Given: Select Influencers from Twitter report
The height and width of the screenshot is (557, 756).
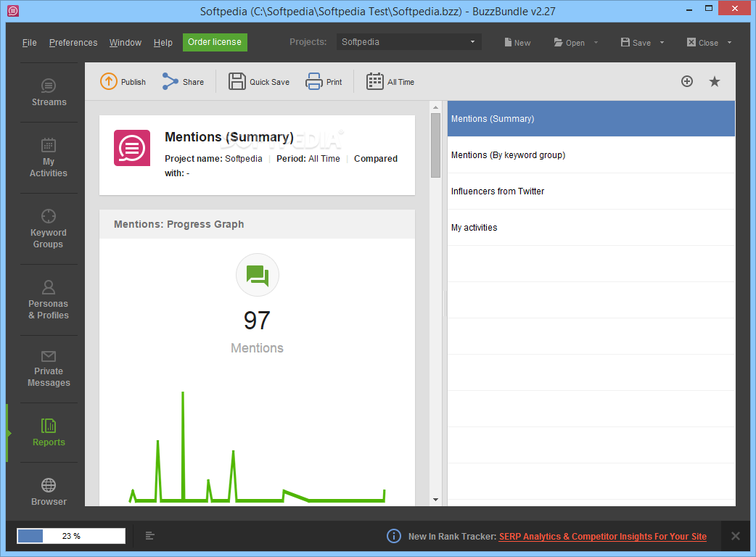Looking at the screenshot, I should (x=591, y=191).
